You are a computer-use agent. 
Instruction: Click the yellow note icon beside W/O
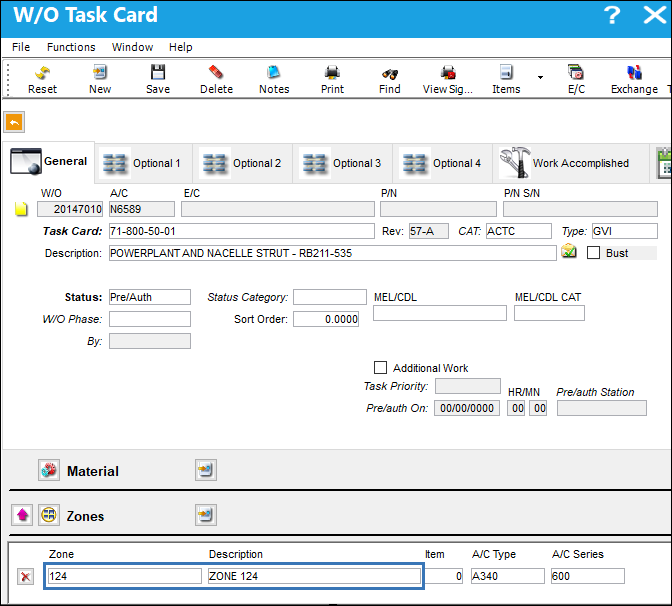point(21,209)
